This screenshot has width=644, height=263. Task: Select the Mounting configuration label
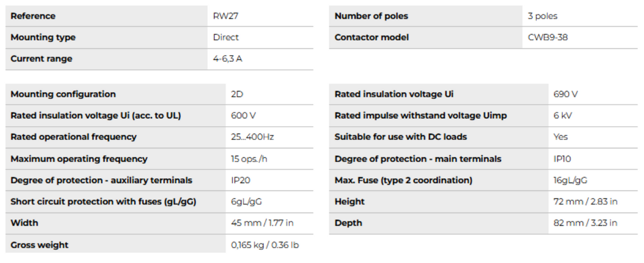(x=63, y=94)
